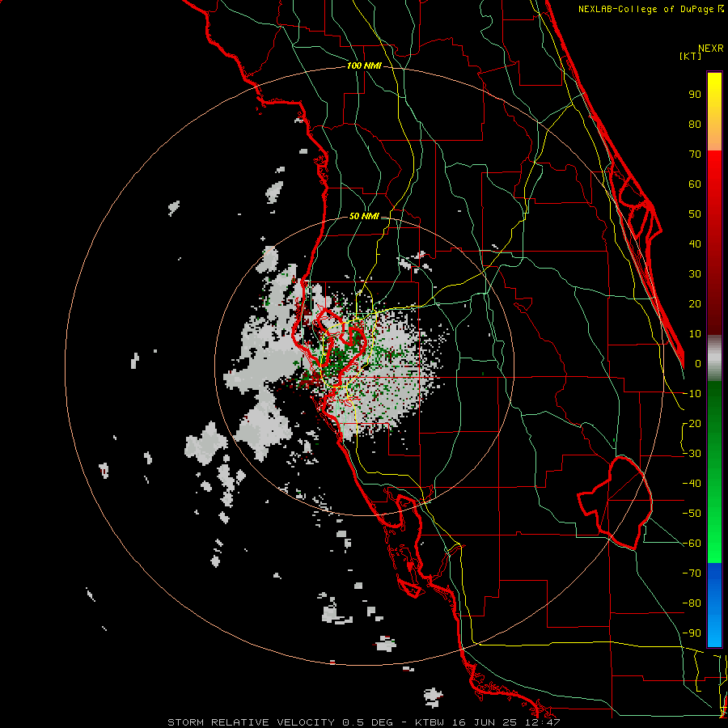Screen dimensions: 728x728
Task: Click the positive 30 knot scale label
Action: 695,274
